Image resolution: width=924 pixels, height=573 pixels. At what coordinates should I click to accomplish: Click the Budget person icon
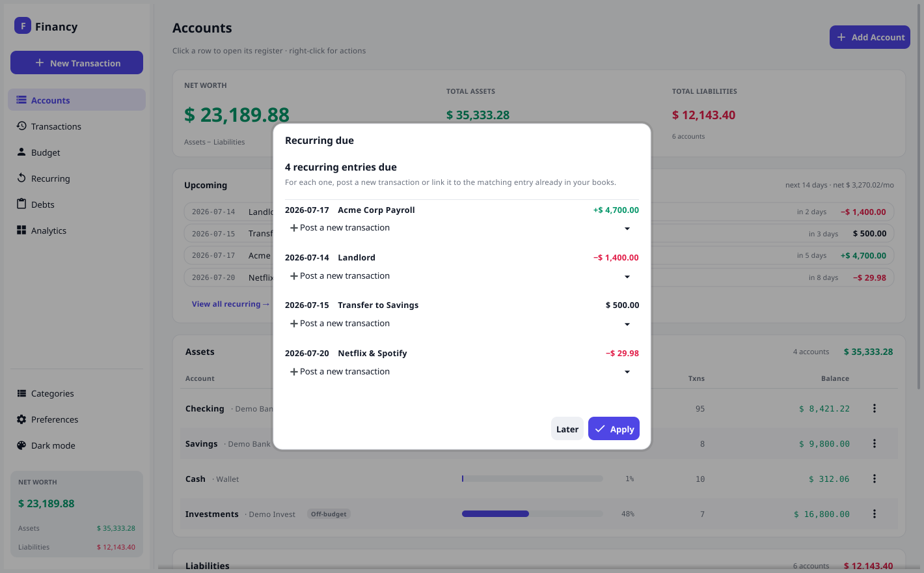21,152
